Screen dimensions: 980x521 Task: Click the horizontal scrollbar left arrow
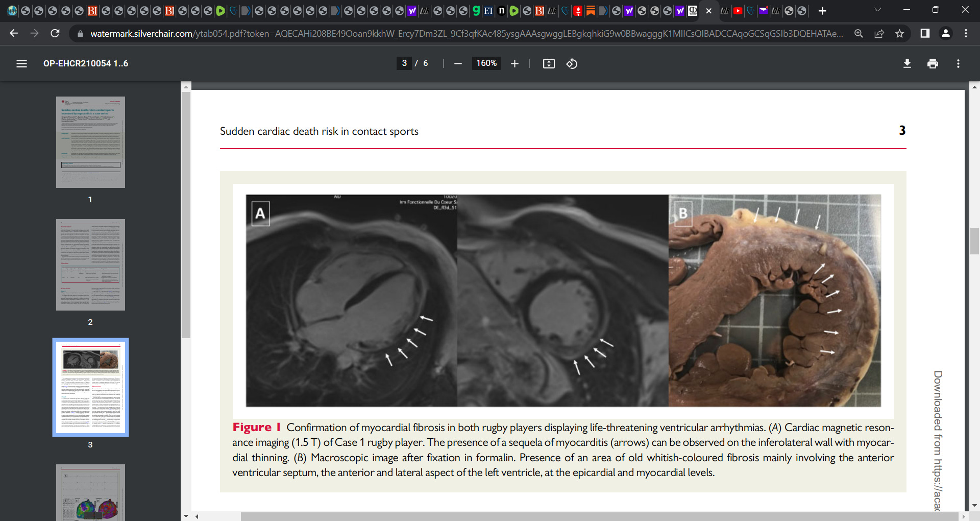pos(197,516)
